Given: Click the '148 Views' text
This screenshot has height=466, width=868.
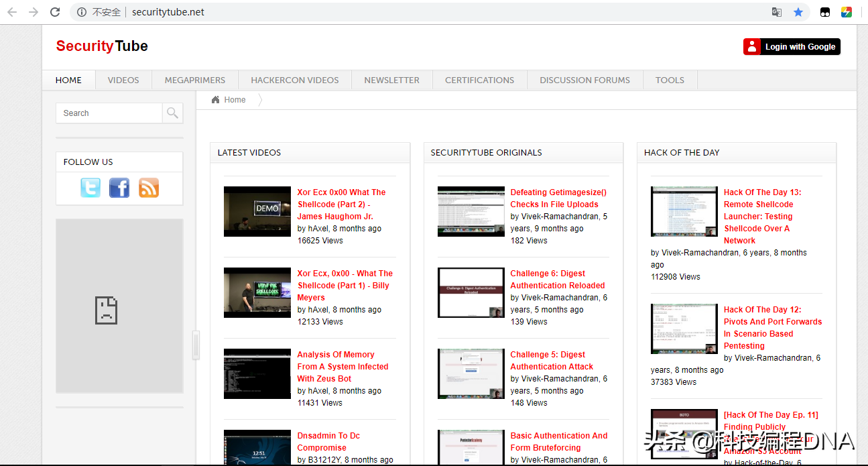Looking at the screenshot, I should point(529,403).
